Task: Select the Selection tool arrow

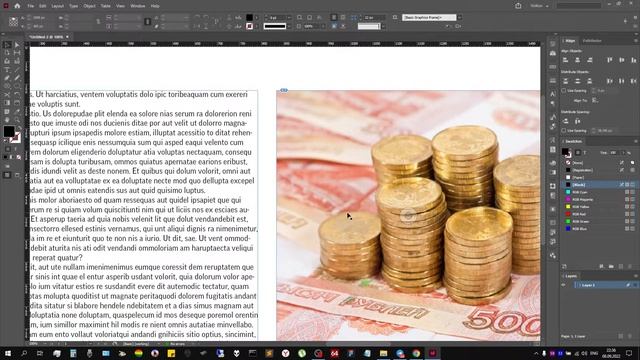Action: 7,45
